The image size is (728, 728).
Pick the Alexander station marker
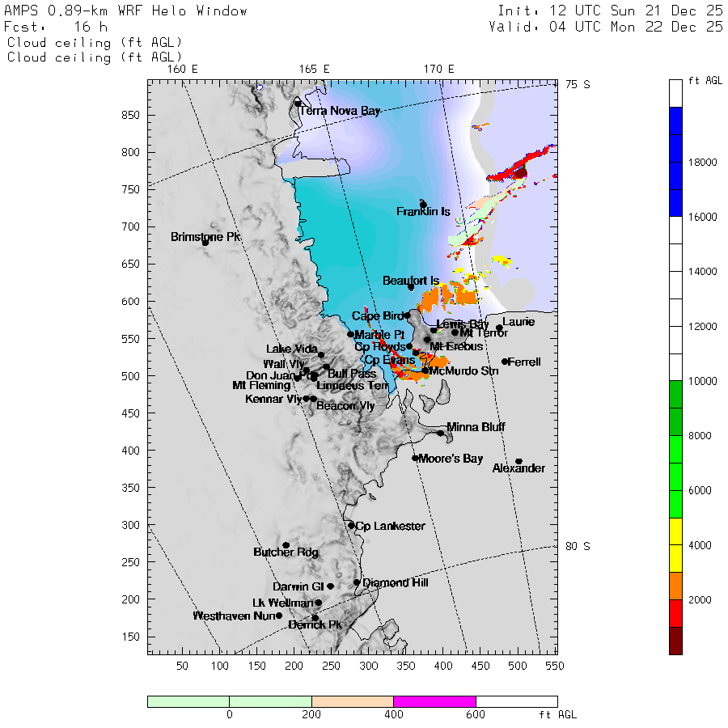(518, 462)
